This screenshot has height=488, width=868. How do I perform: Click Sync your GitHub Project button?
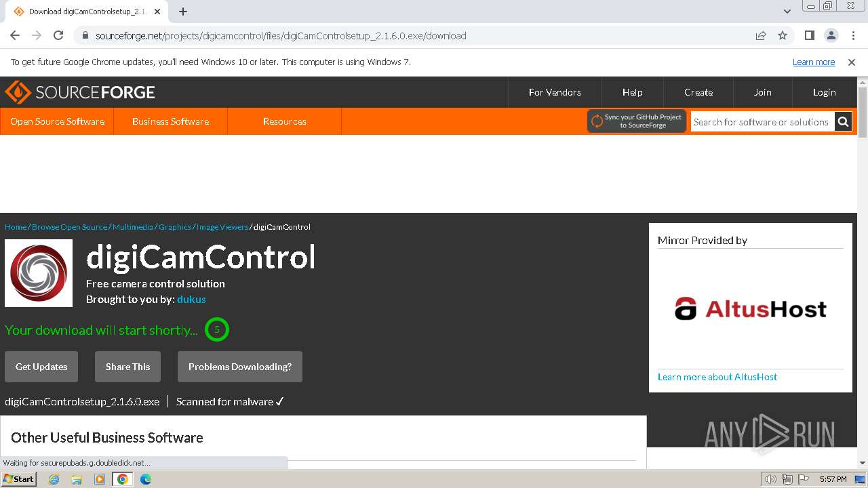coord(637,121)
